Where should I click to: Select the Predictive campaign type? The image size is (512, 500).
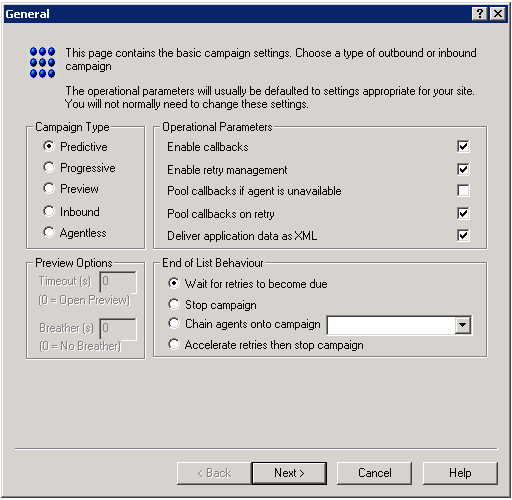tap(49, 146)
